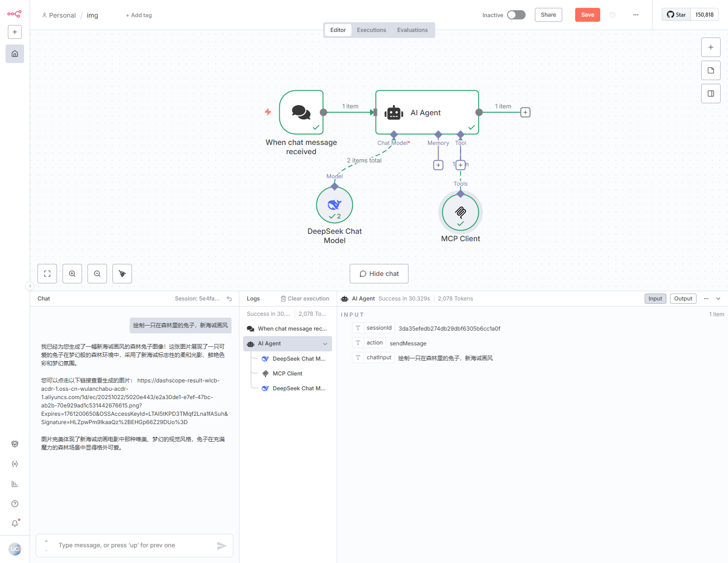Click Clear execution in Logs

305,299
